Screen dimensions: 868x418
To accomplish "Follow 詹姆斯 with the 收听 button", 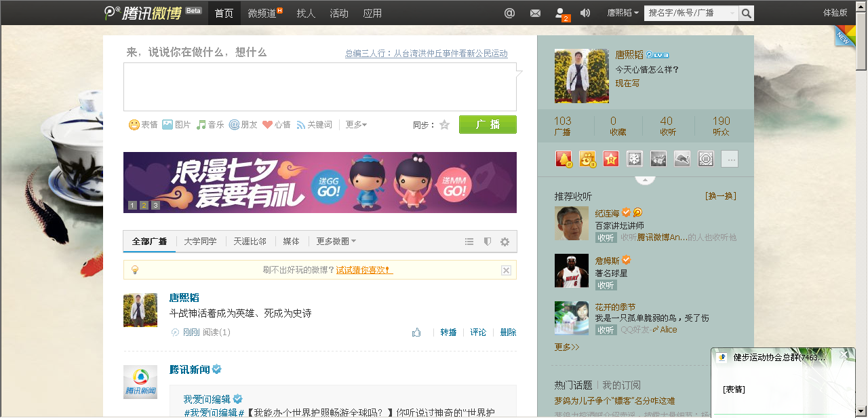I will coord(606,286).
